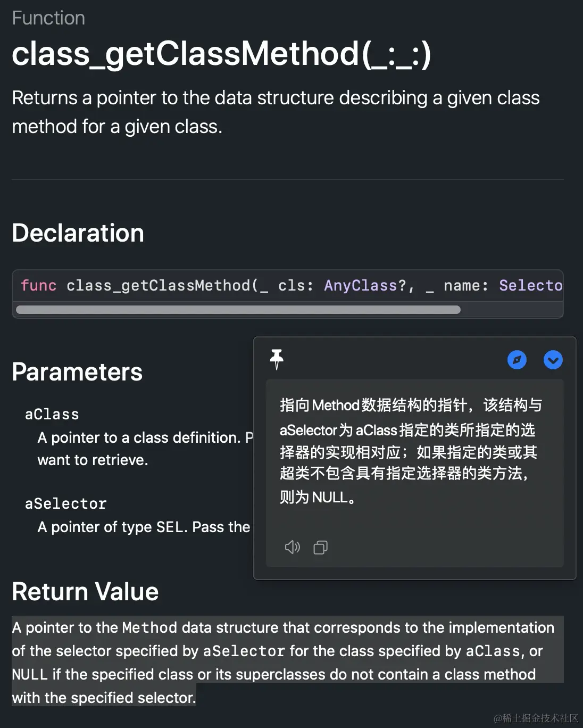Click the declaration code horizontal scrollbar
This screenshot has width=583, height=728.
(238, 310)
